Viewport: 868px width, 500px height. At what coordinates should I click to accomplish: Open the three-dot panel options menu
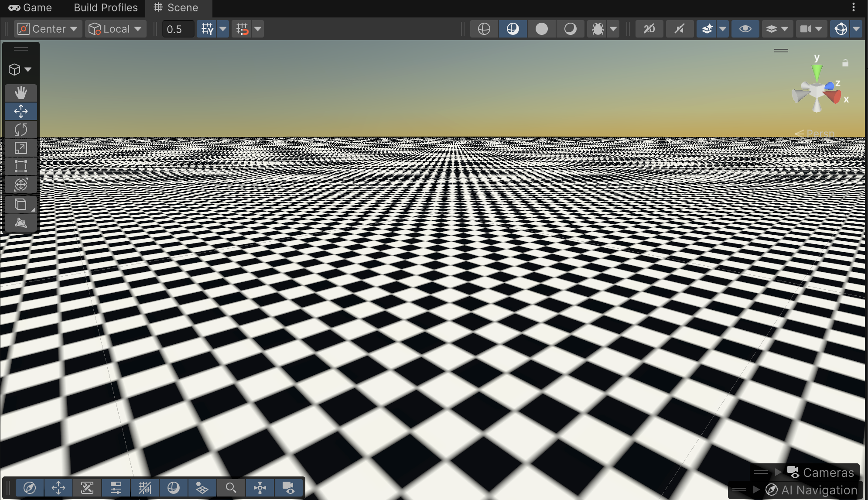[x=854, y=7]
